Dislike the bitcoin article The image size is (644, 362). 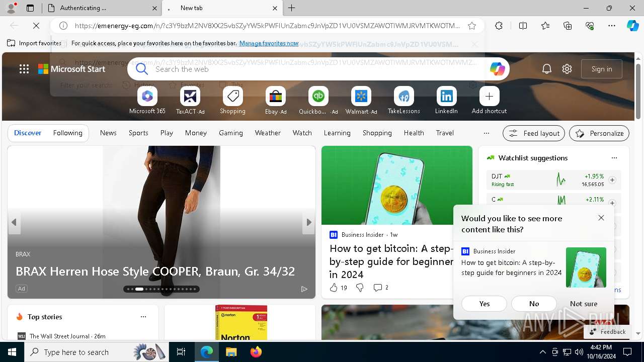[x=360, y=288]
